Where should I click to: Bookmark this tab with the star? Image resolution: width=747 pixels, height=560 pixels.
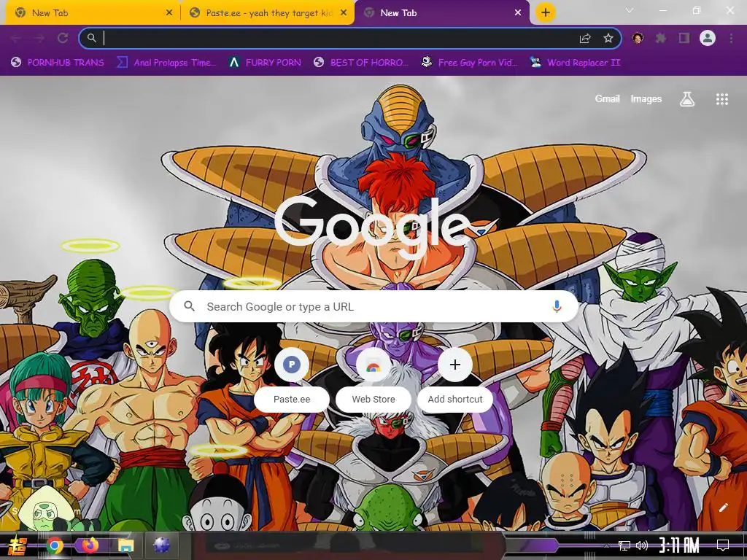click(x=608, y=38)
